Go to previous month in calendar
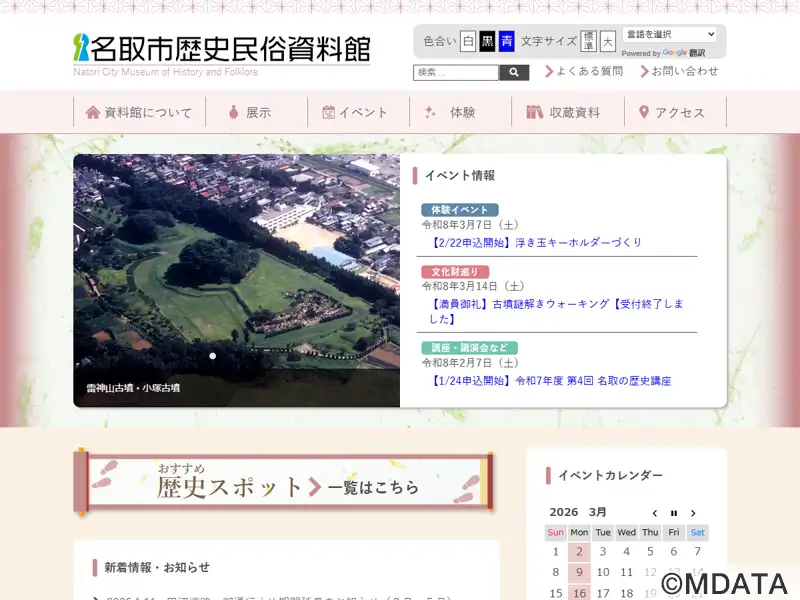Screen dimensions: 800x600 point(655,513)
